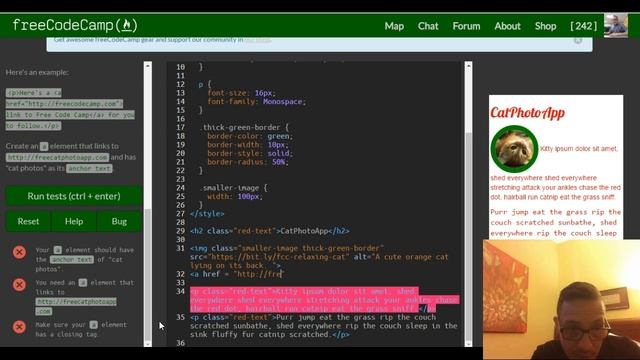Click the user profile avatar
This screenshot has height=360, width=640.
click(616, 26)
